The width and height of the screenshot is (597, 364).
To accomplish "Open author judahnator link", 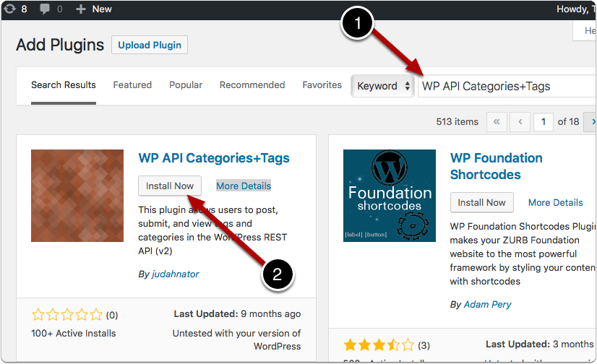I will pos(175,274).
